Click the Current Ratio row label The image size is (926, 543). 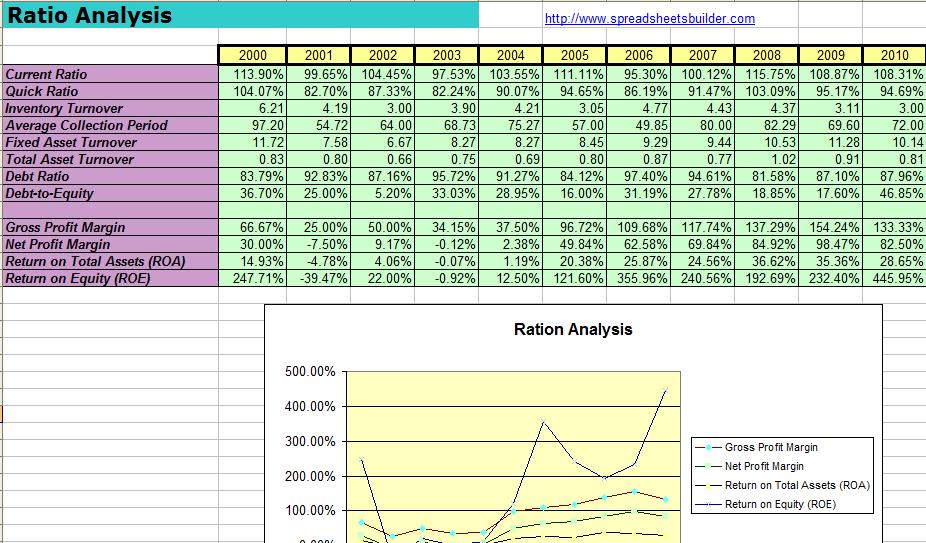pyautogui.click(x=111, y=74)
